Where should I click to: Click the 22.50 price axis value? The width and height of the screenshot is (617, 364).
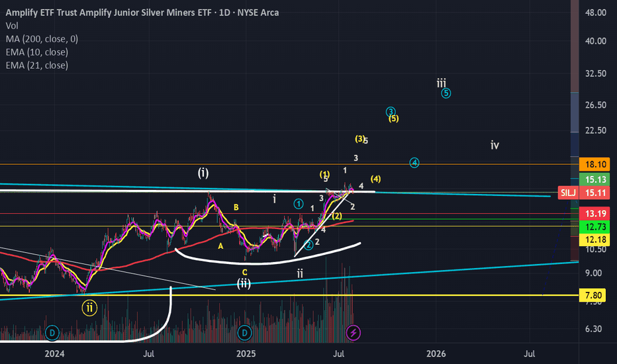coord(596,130)
